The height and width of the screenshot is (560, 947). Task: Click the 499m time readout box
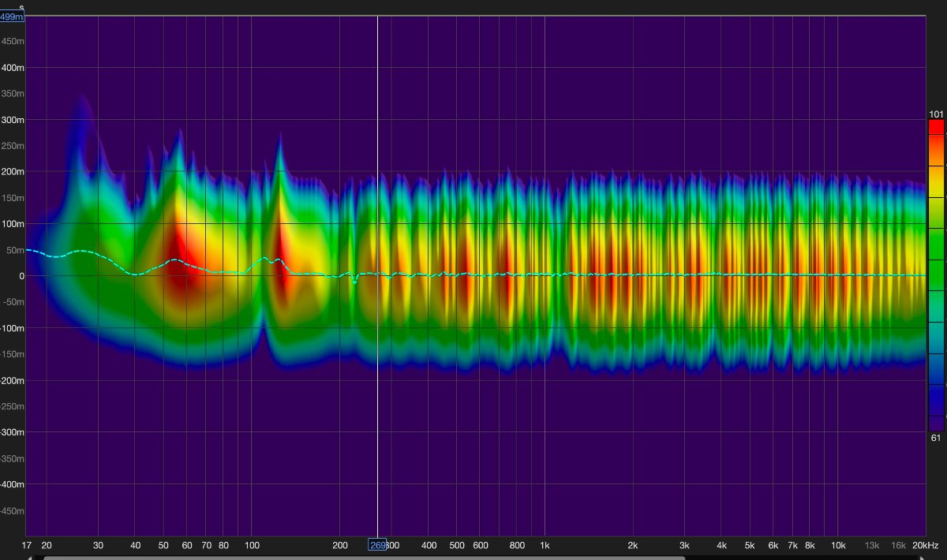[x=13, y=17]
